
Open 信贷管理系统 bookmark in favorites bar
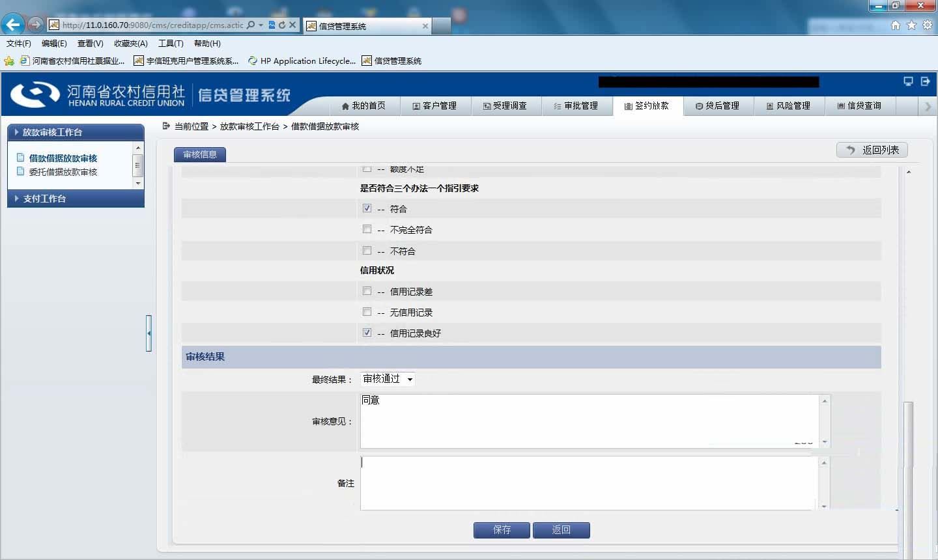392,61
